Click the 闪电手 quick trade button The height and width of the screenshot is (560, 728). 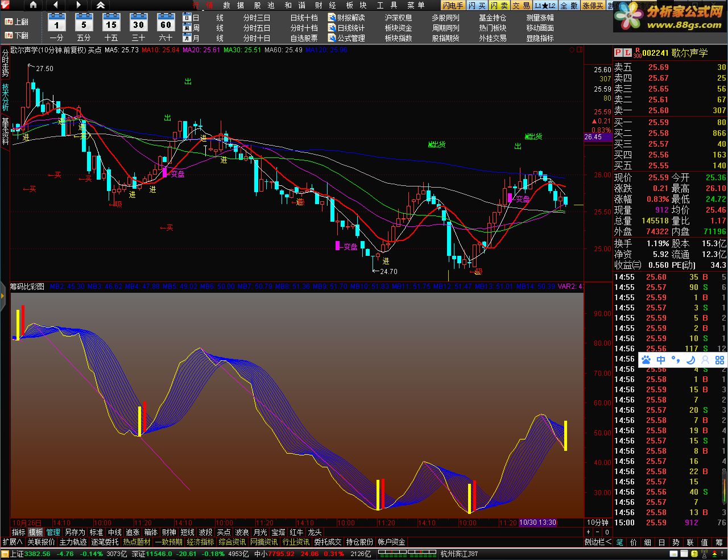click(453, 5)
